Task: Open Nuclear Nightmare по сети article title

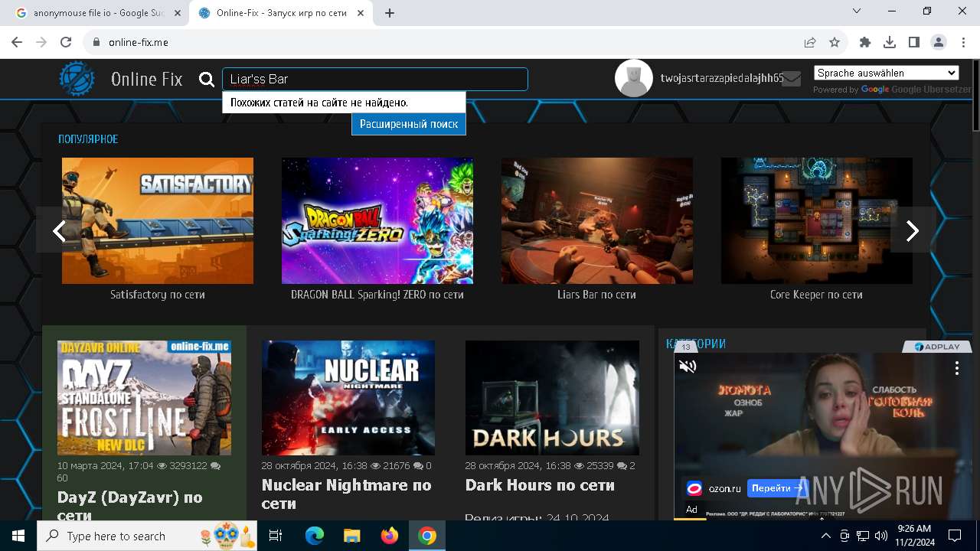Action: 346,494
